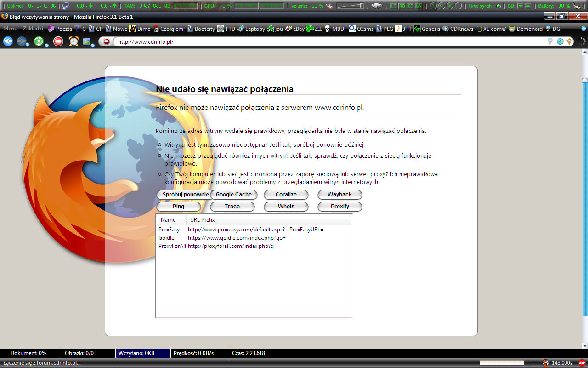Click the yellow person icon in address bar
This screenshot has height=368, width=588.
[x=570, y=41]
